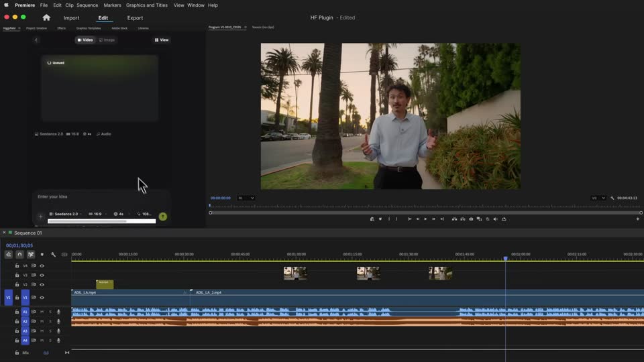644x362 pixels.
Task: Toggle the lock on track V4
Action: 17,265
